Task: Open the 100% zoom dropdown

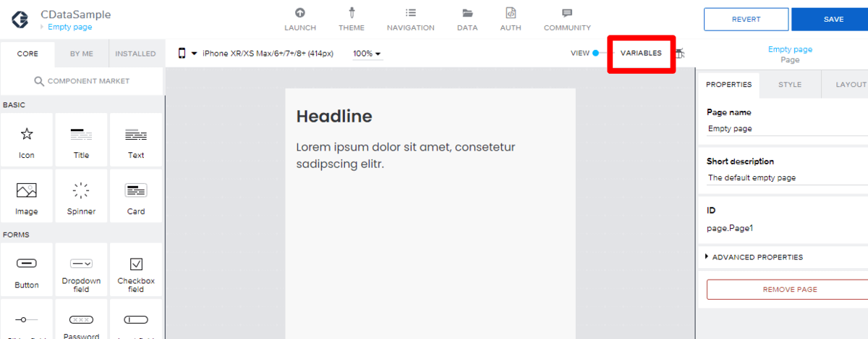Action: [x=367, y=54]
